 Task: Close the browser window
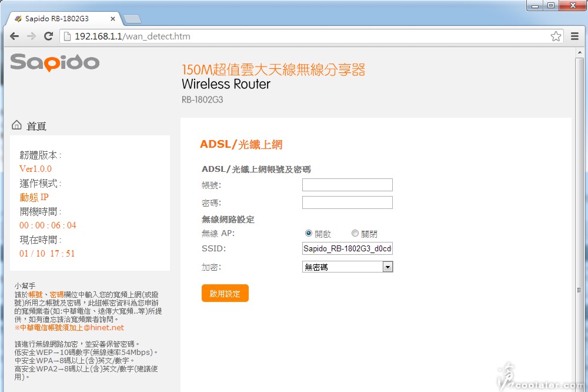point(573,6)
